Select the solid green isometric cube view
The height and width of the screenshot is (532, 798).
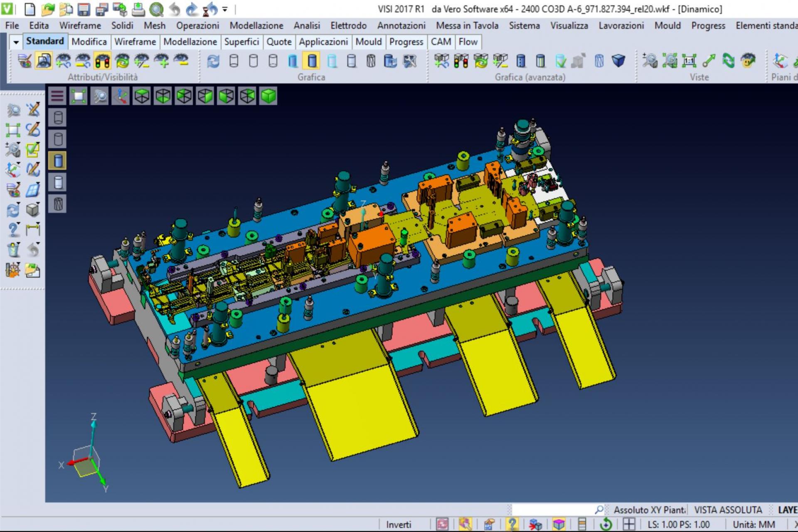[x=268, y=96]
